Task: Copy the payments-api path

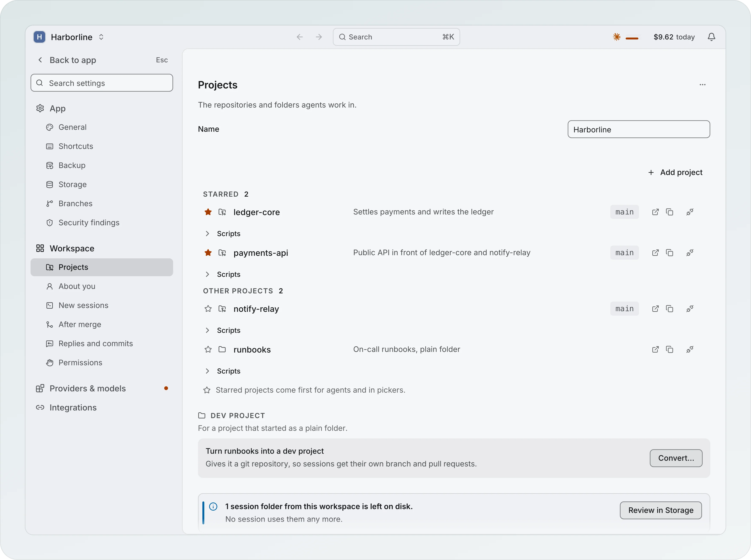Action: (669, 253)
